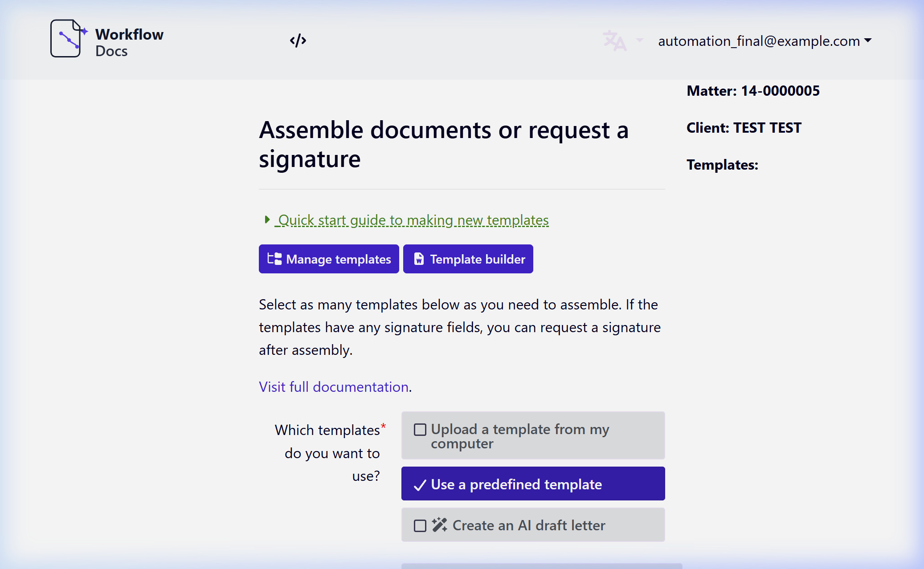Click the Workflow Docs brand text
This screenshot has width=924, height=569.
click(129, 43)
